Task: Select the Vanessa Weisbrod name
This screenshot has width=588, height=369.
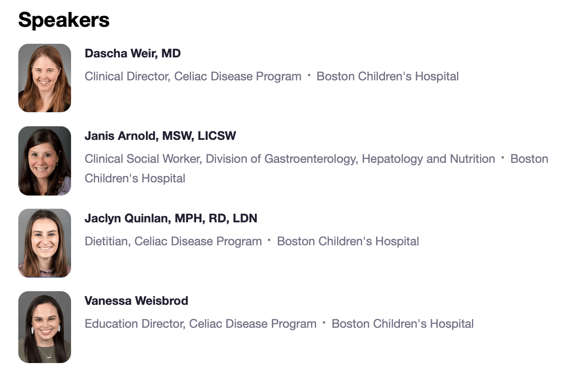Action: click(x=137, y=301)
